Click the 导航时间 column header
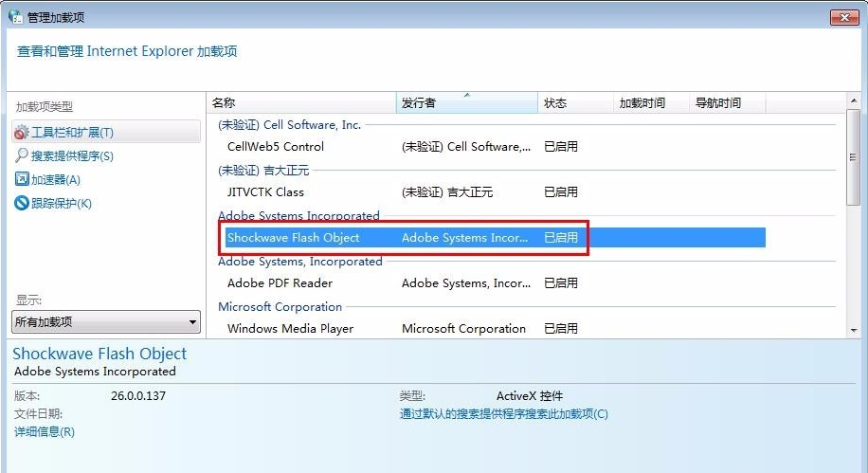The image size is (868, 473). [x=727, y=103]
